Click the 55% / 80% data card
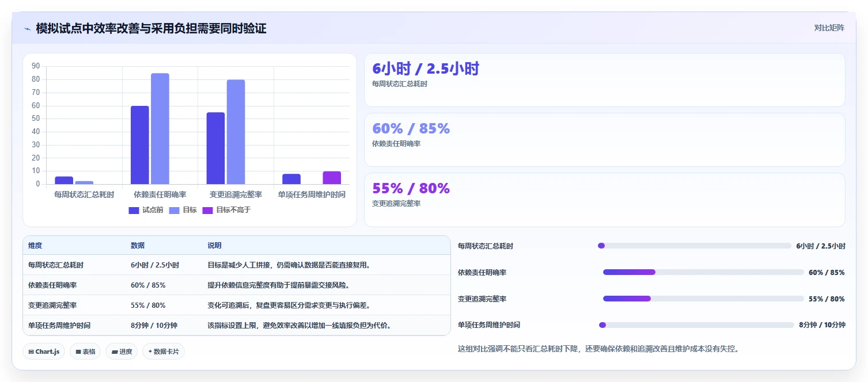 tap(605, 200)
